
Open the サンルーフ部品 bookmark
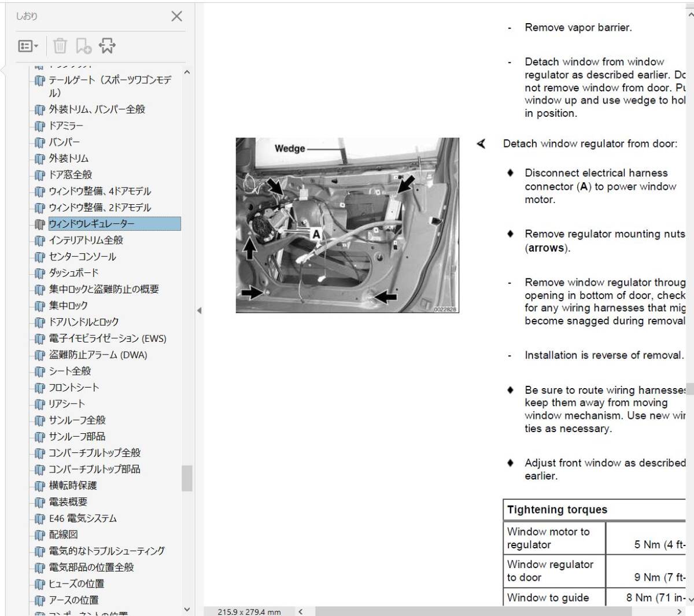point(77,436)
